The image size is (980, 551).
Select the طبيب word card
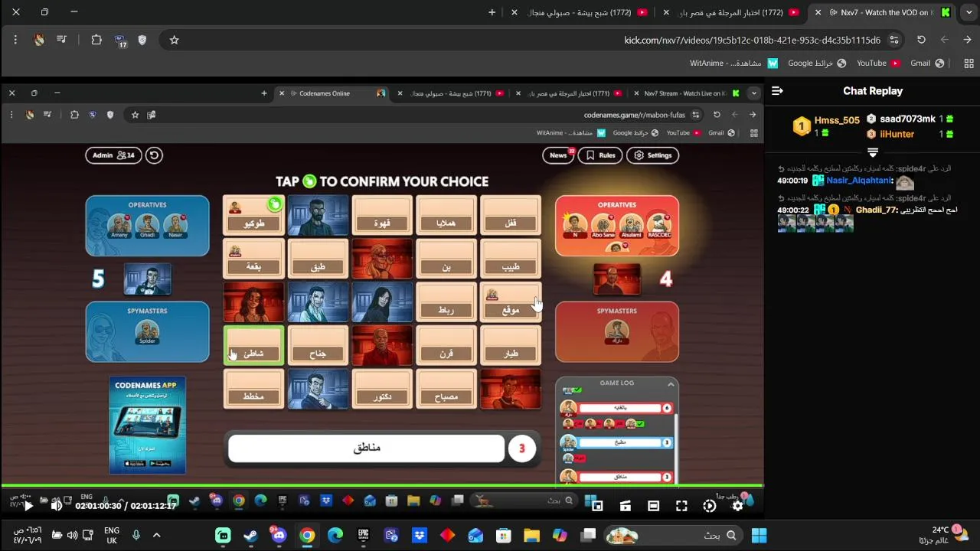coord(511,259)
